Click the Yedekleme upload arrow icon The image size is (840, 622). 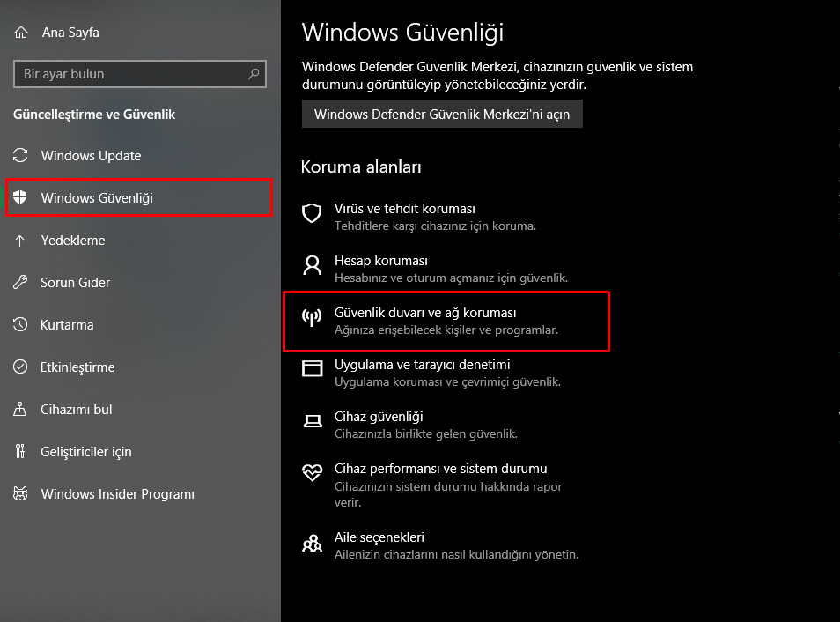pyautogui.click(x=20, y=241)
